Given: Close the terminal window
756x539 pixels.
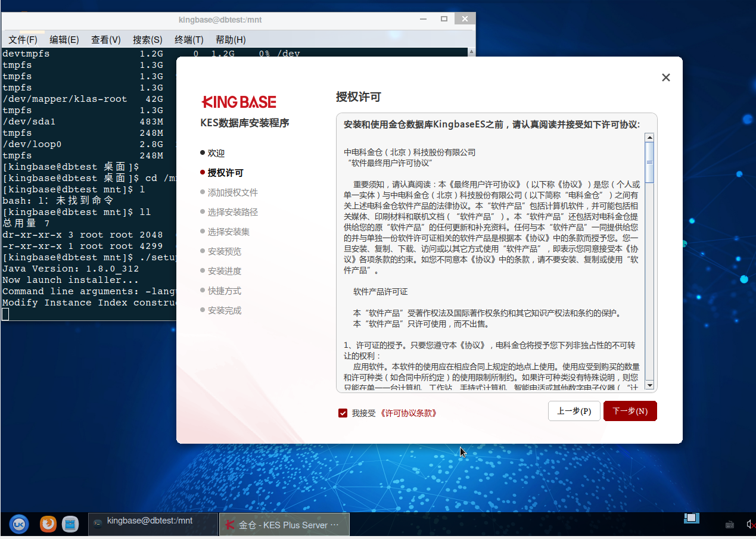Looking at the screenshot, I should click(x=464, y=19).
